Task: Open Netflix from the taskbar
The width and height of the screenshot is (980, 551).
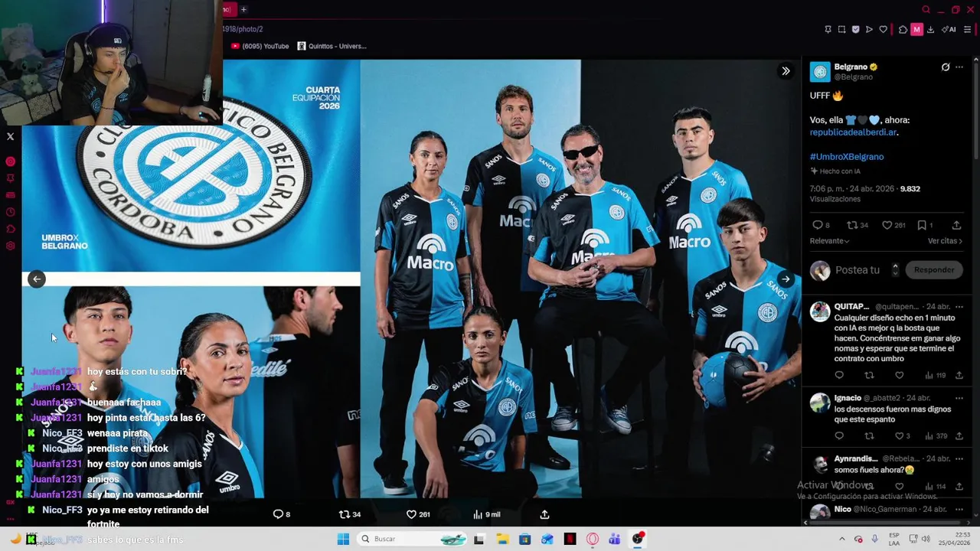Action: [570, 539]
